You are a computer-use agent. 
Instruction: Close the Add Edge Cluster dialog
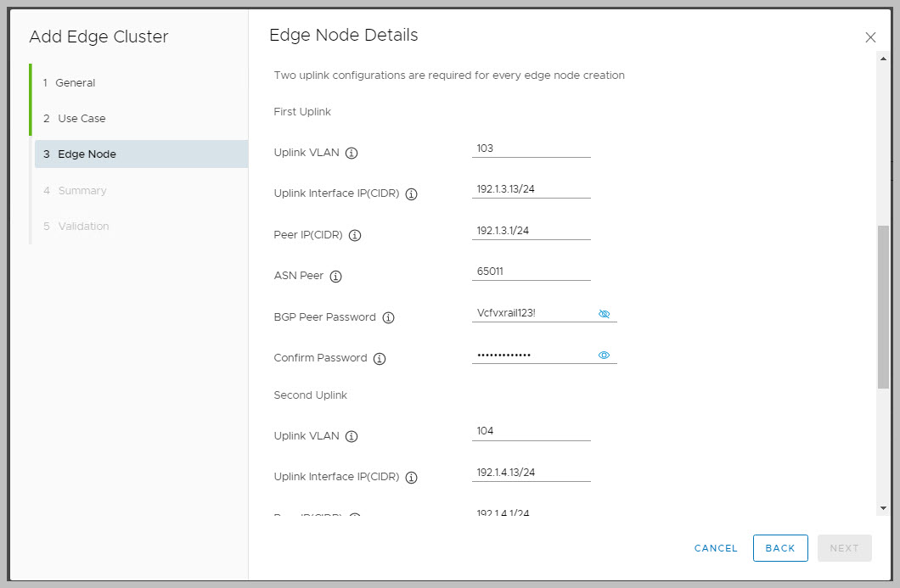[x=870, y=37]
